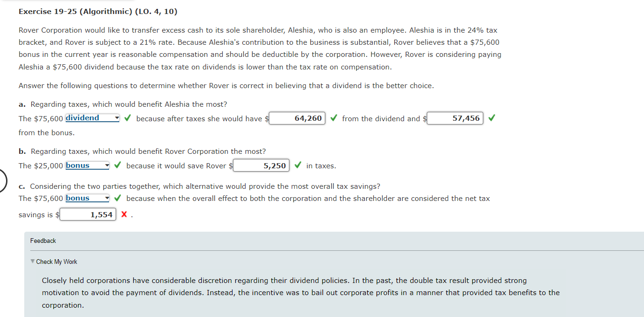Select the 57,456 answer input field
This screenshot has width=644, height=317.
tap(455, 118)
